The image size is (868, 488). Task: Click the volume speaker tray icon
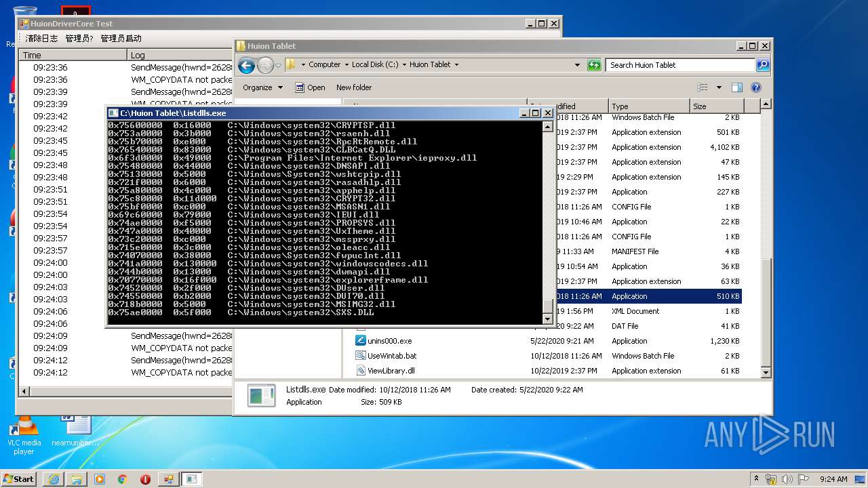click(787, 479)
